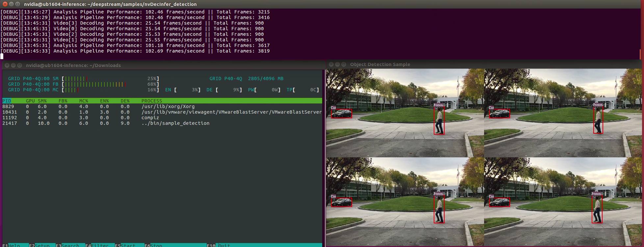Select F3 Search in bottom bar

pos(70,245)
